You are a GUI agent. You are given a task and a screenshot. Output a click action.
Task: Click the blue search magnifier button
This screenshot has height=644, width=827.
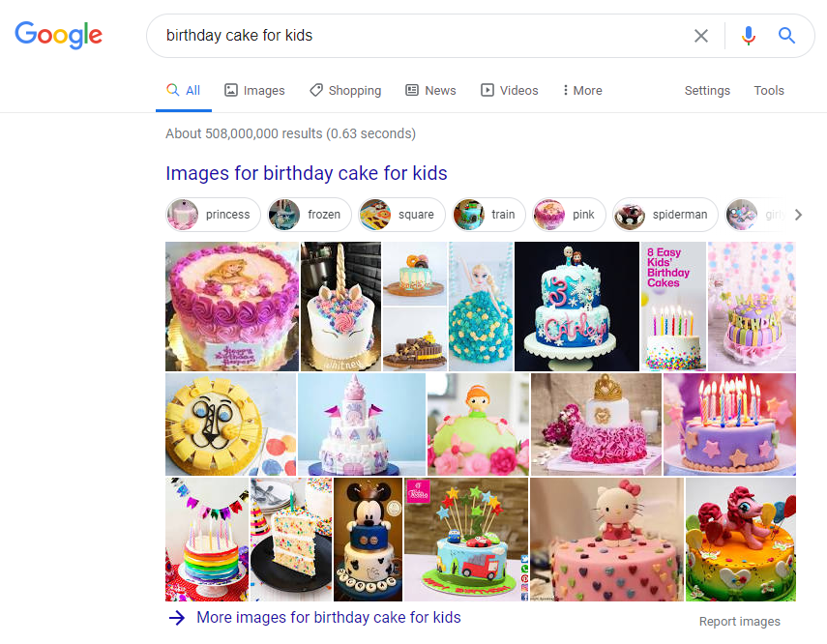click(786, 36)
